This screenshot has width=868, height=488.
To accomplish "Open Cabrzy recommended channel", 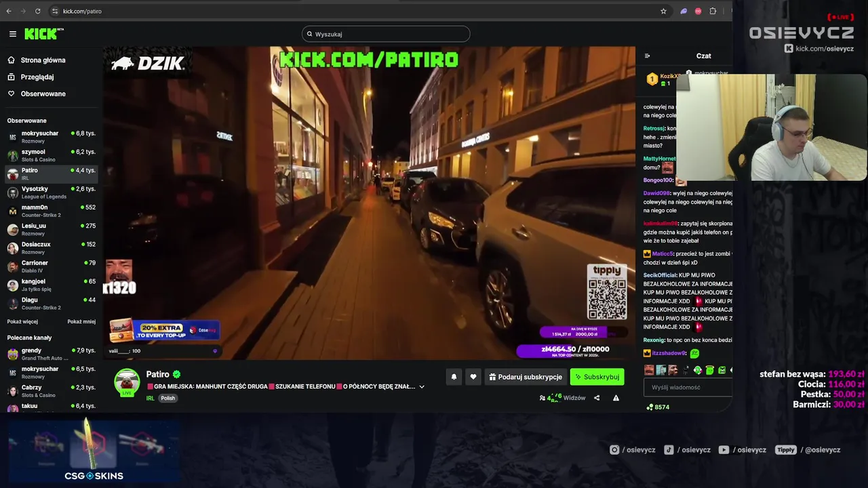I will point(52,391).
